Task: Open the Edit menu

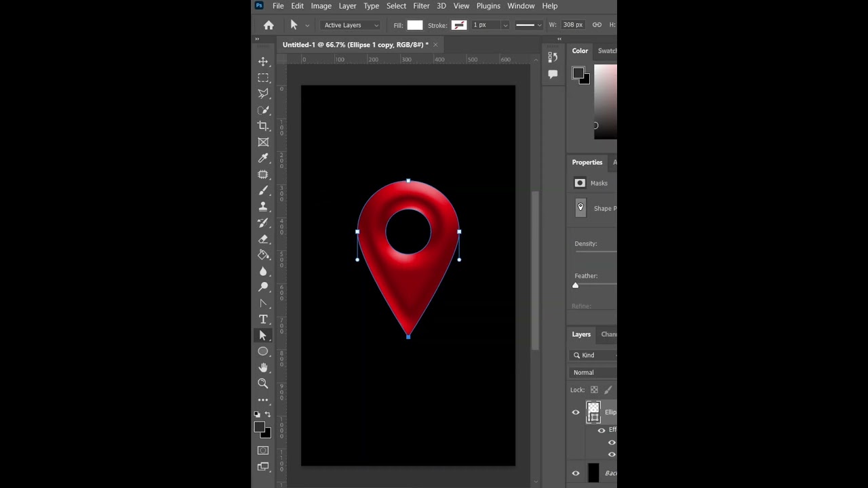Action: 298,6
